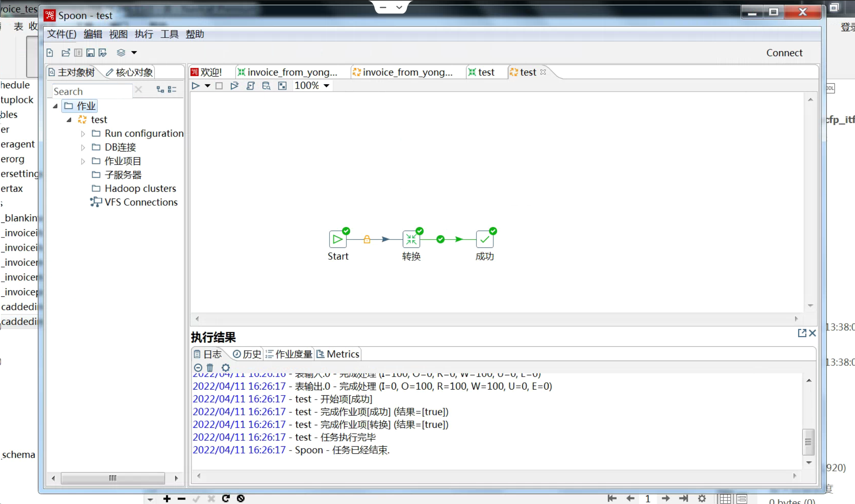Select the 转换 transformation entry
This screenshot has height=504, width=855.
(x=411, y=239)
